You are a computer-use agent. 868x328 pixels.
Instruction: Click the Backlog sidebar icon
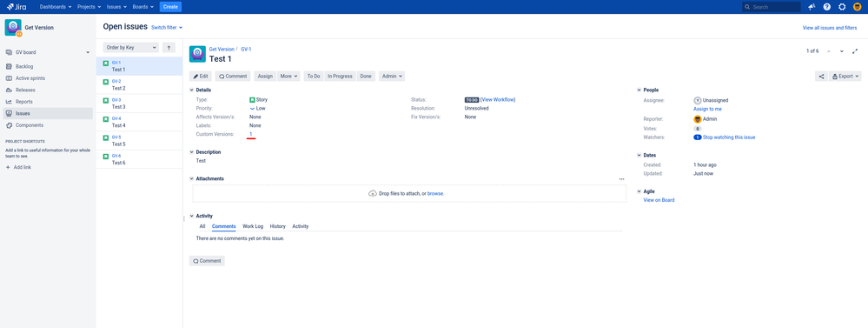coord(9,66)
